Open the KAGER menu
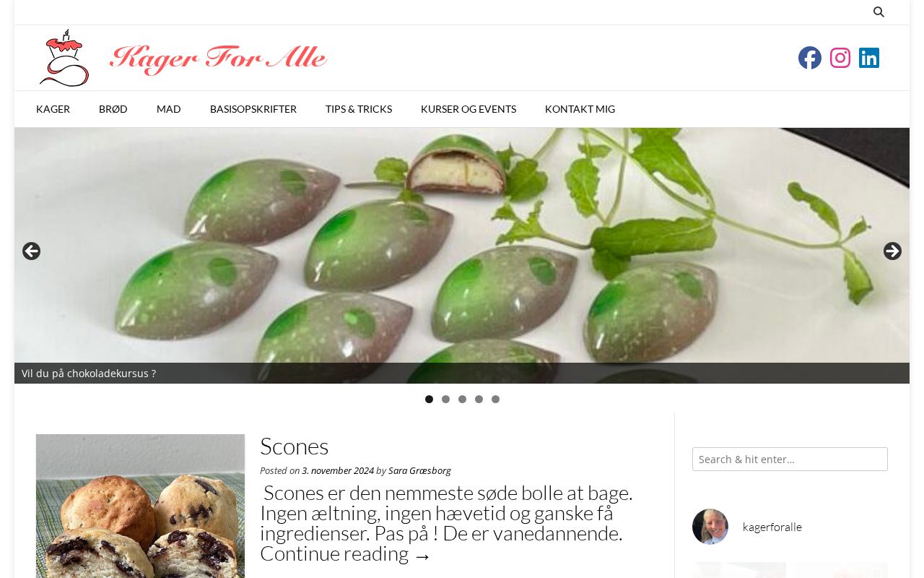924x578 pixels. click(x=53, y=109)
